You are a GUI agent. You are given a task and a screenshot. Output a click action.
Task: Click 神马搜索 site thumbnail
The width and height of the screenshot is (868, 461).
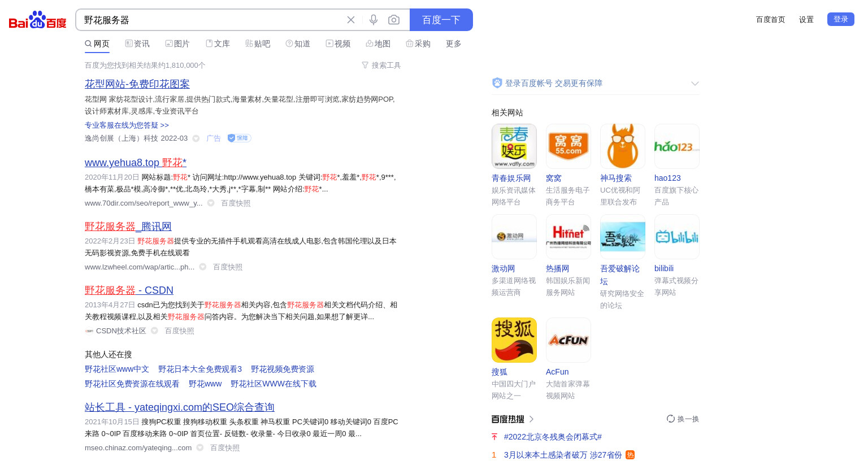(623, 146)
